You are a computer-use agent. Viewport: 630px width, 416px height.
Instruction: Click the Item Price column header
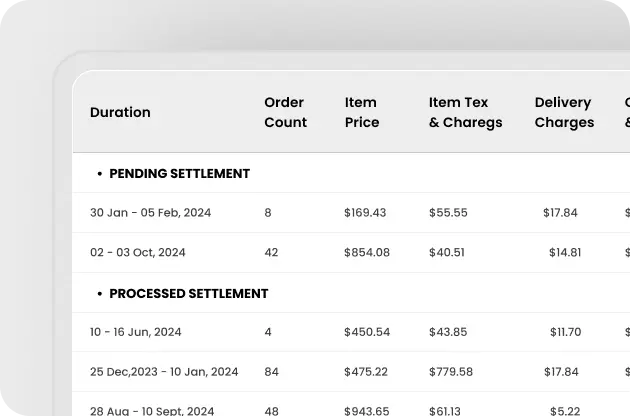pyautogui.click(x=362, y=112)
